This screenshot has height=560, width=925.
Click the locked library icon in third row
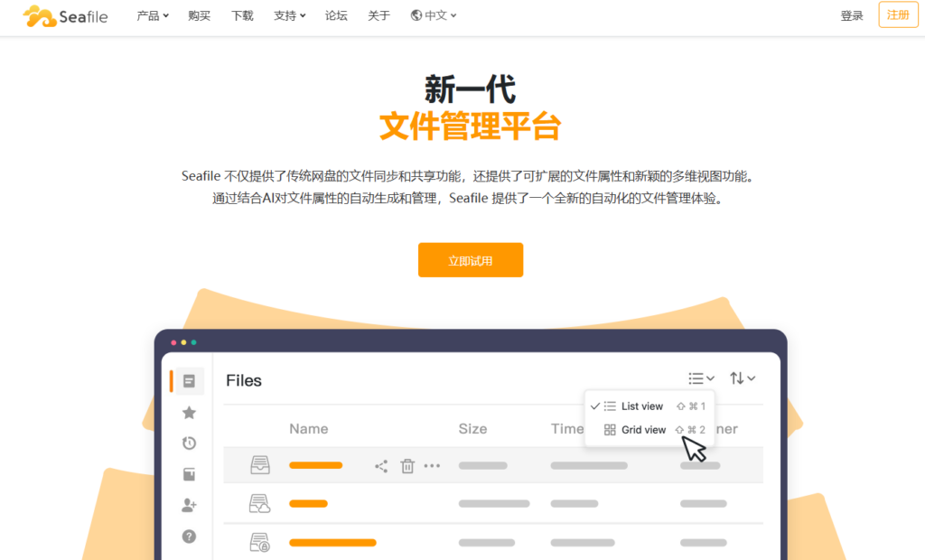pos(259,542)
